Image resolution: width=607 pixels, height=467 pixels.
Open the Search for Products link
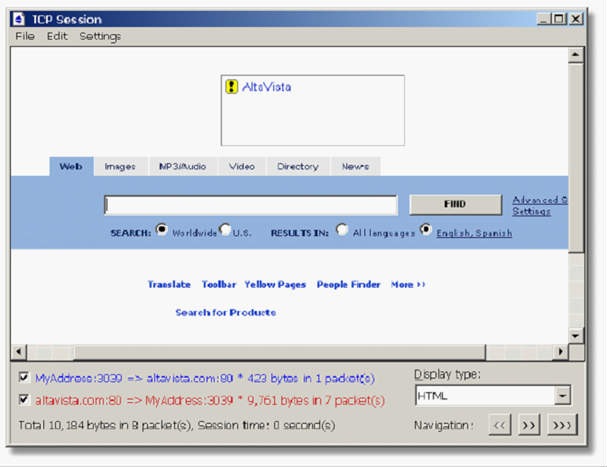226,312
